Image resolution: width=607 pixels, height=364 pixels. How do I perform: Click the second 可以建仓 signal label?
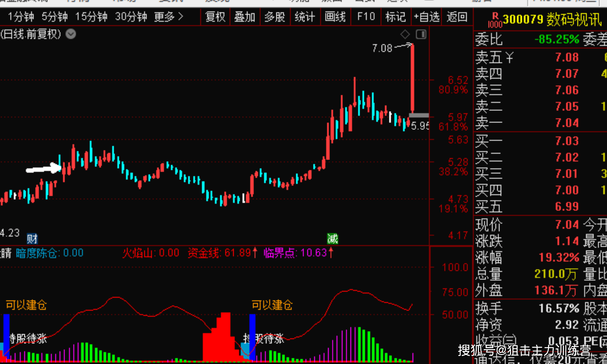point(272,305)
